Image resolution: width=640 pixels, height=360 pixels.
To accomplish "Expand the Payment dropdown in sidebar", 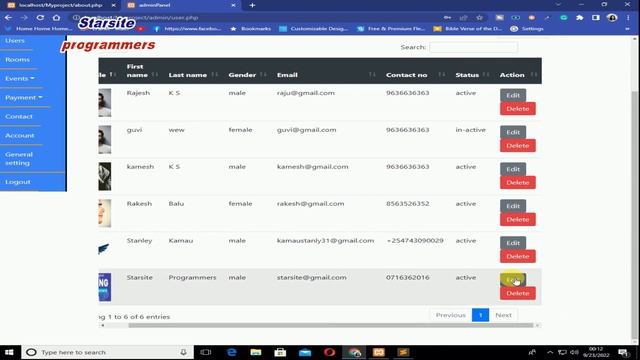I will point(24,98).
